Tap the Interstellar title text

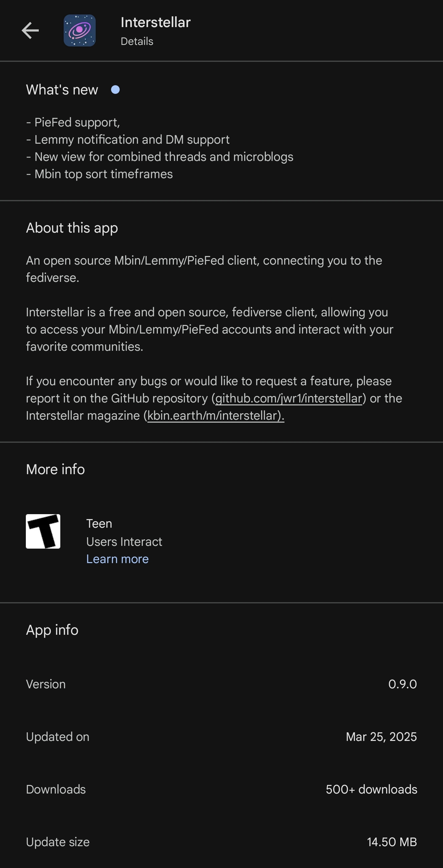(x=156, y=22)
